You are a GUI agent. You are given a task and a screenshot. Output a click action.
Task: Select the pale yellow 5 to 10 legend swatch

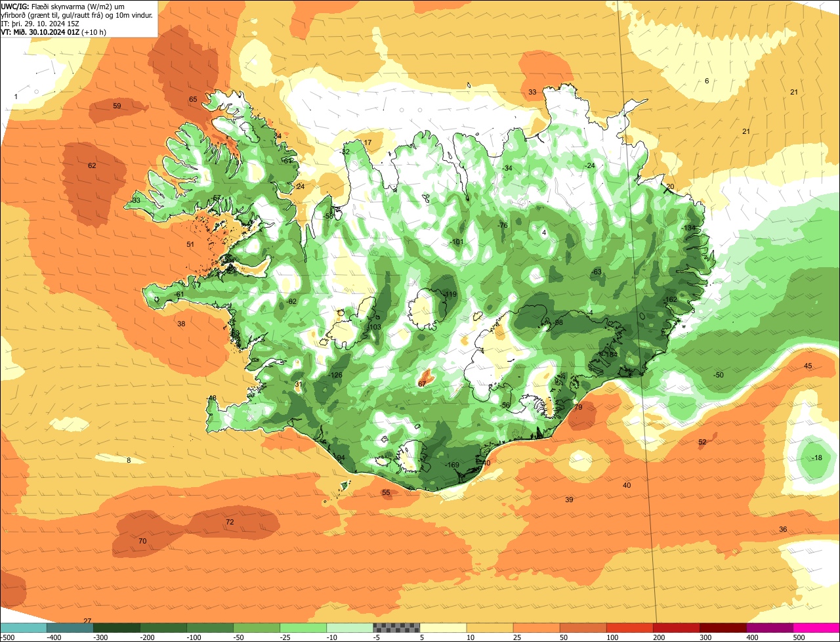443,628
